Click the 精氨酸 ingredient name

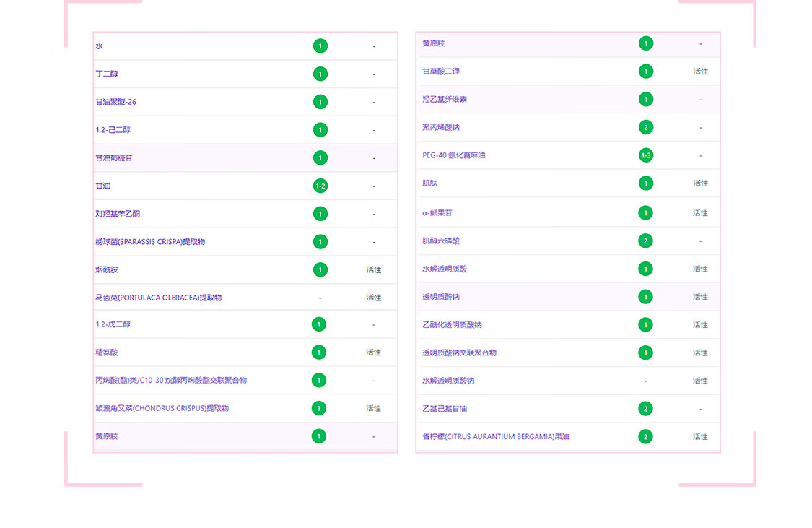click(107, 353)
